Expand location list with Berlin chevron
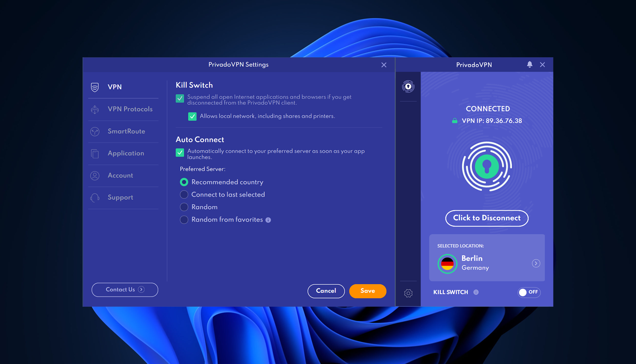The image size is (636, 364). pos(536,264)
